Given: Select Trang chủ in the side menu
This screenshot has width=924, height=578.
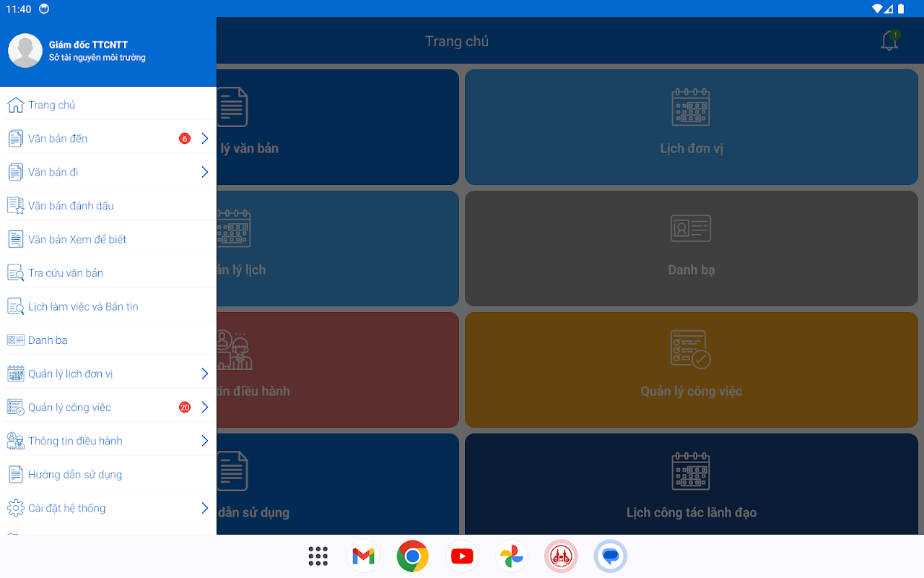Looking at the screenshot, I should [108, 105].
